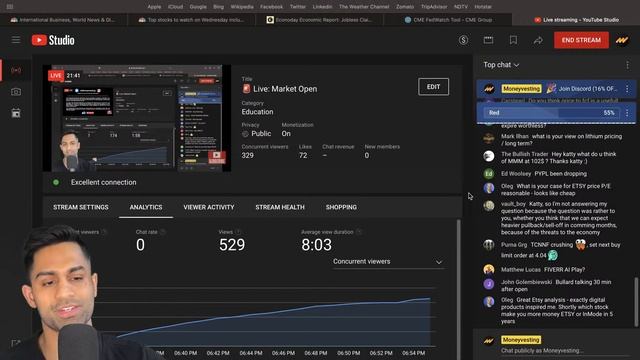Click the Average view duration info icon
Image resolution: width=640 pixels, height=360 pixels.
359,232
